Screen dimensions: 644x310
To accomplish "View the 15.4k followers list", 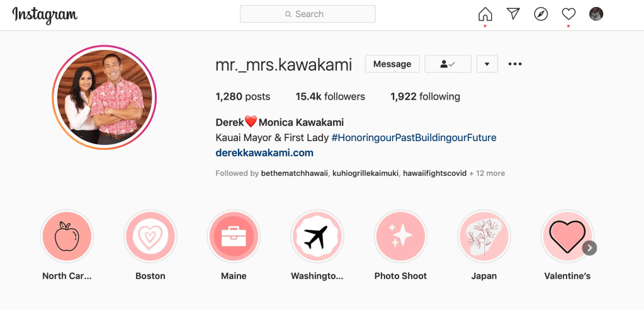I will (x=330, y=96).
